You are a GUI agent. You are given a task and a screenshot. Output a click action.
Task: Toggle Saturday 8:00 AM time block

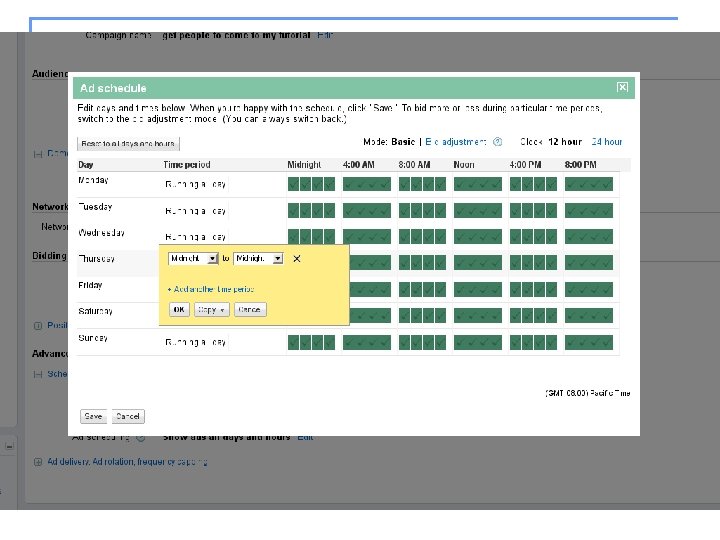click(x=422, y=316)
